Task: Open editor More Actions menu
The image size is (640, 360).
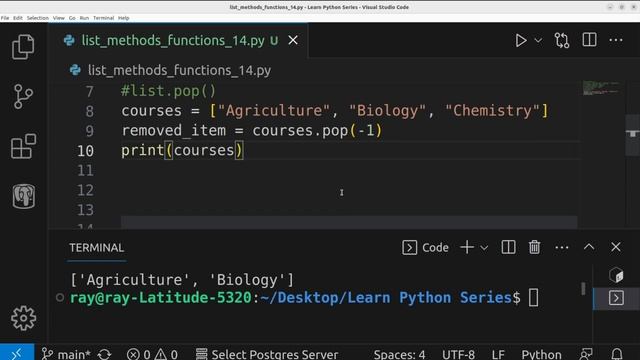Action: [616, 40]
